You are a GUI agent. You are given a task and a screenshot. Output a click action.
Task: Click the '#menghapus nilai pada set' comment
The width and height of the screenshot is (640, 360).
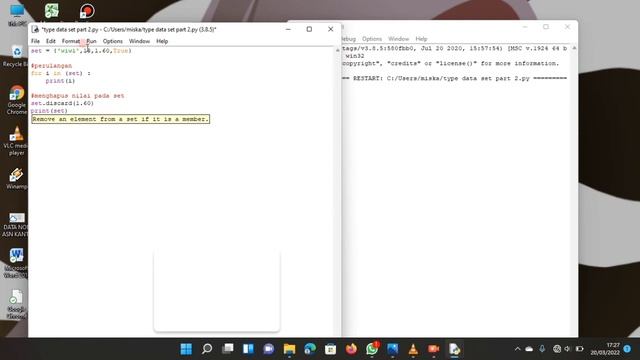click(x=78, y=96)
